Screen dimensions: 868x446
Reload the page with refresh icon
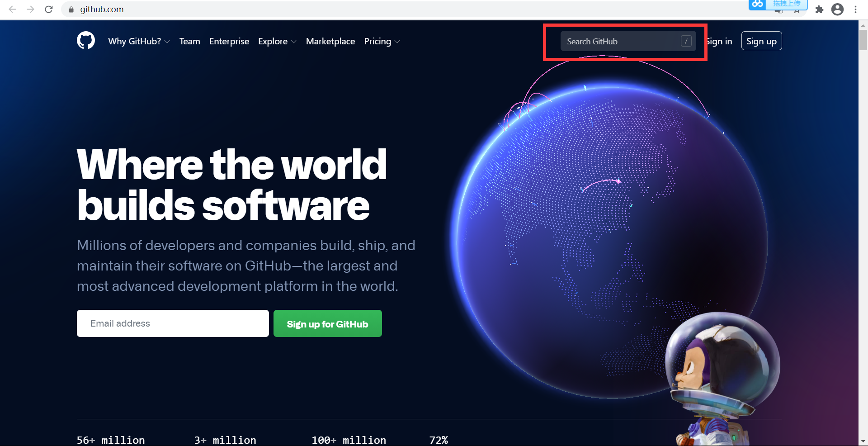coord(49,9)
